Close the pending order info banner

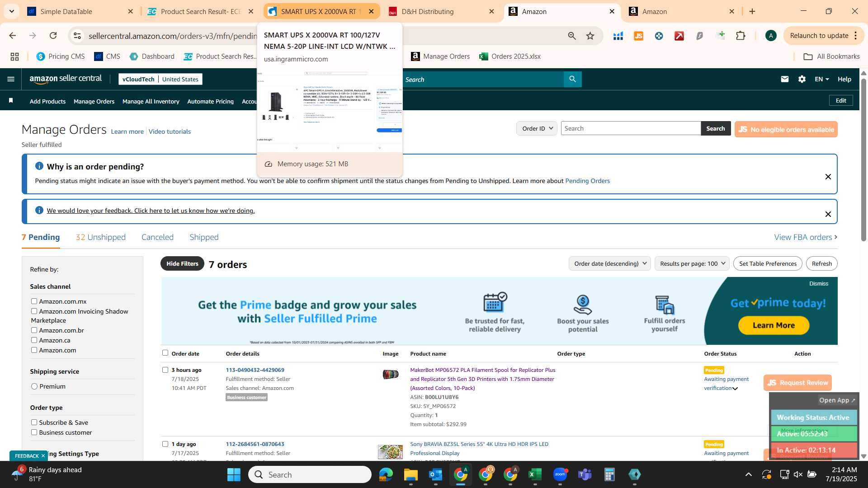click(828, 177)
